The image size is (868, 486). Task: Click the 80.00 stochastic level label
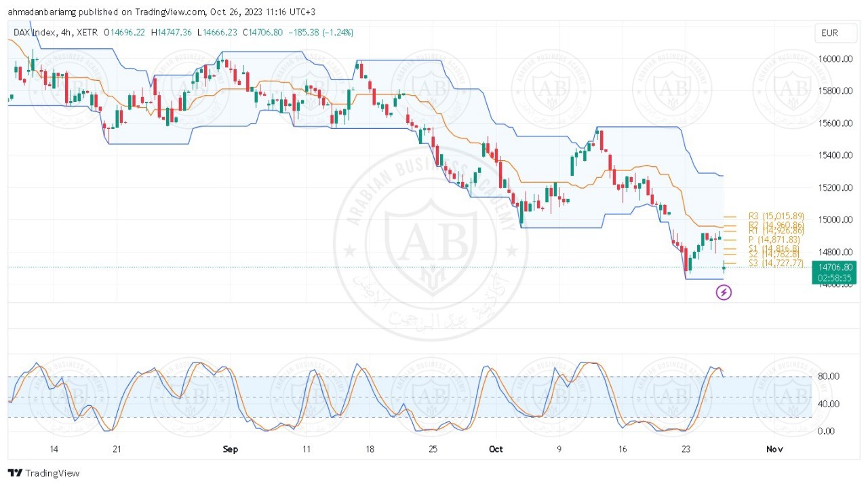coord(829,377)
